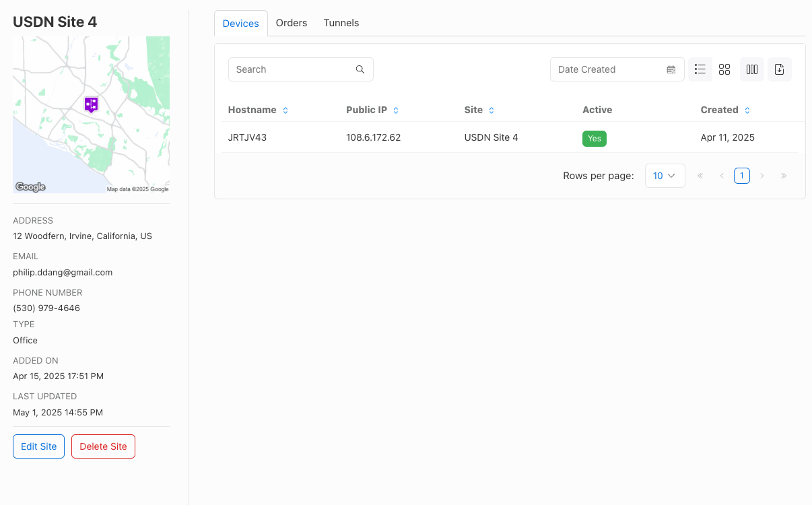This screenshot has width=812, height=505.
Task: Sort devices by Hostname column
Action: tap(285, 110)
